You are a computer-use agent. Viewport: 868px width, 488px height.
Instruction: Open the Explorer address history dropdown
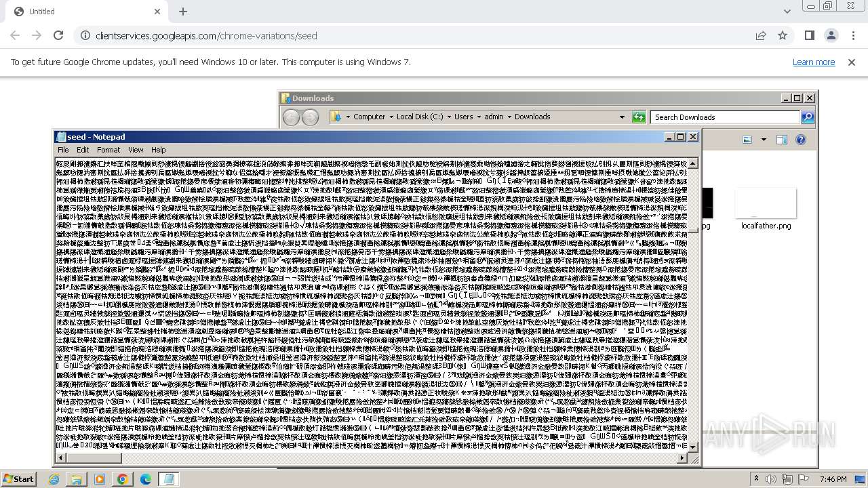622,117
